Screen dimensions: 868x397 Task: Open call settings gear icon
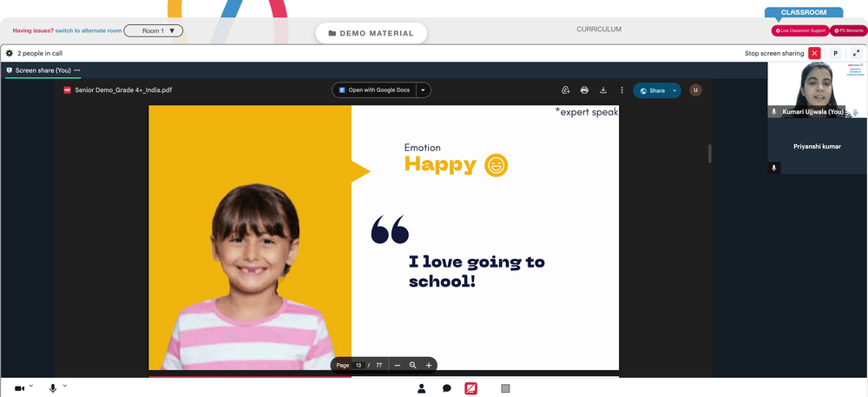pyautogui.click(x=10, y=53)
